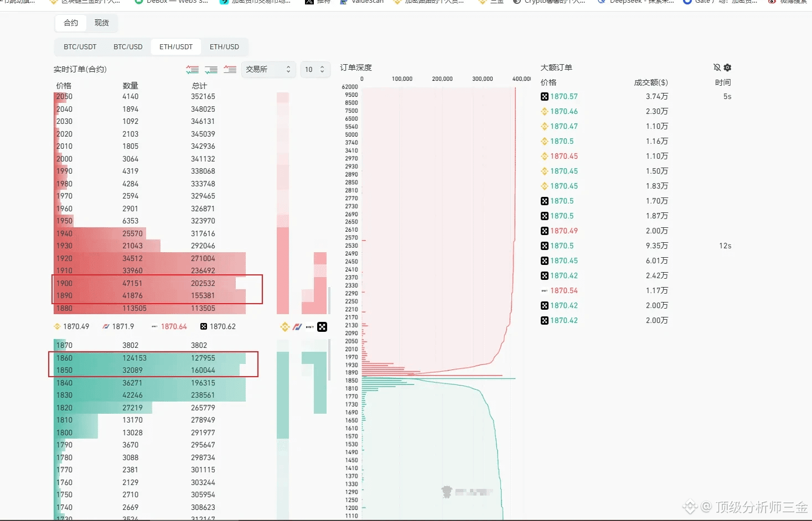Click Binance icon beside price 1870.49
The image size is (812, 521).
(57, 326)
